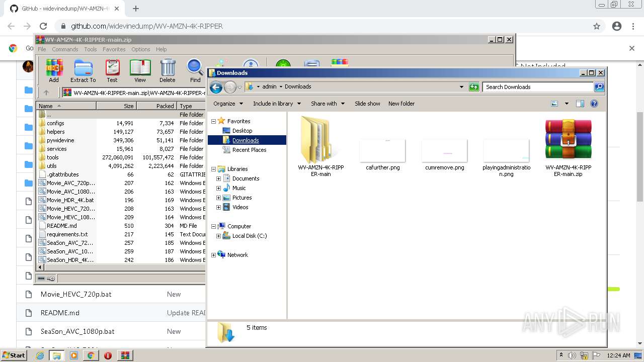Open SeaSon_AVC_1080p.bat link on GitHub
This screenshot has height=362, width=644.
tap(77, 331)
